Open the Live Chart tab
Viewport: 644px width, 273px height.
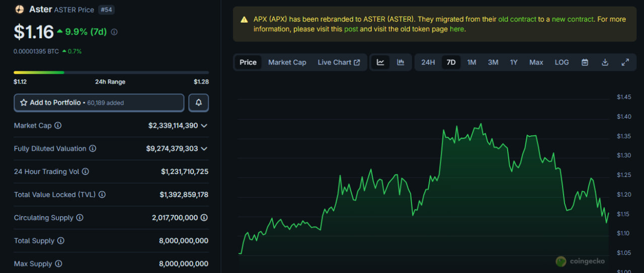click(339, 62)
